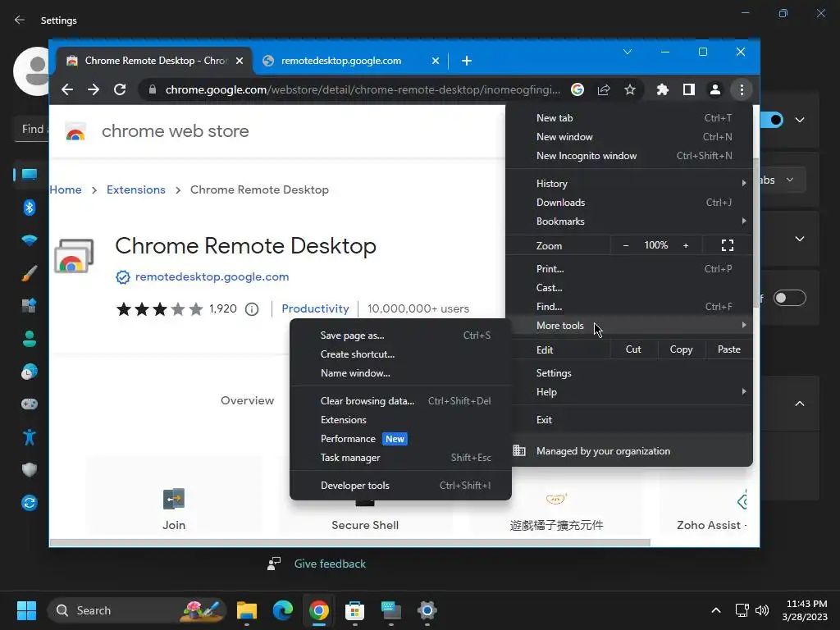Open Time & language icon in Settings sidebar
840x630 pixels.
[x=30, y=372]
